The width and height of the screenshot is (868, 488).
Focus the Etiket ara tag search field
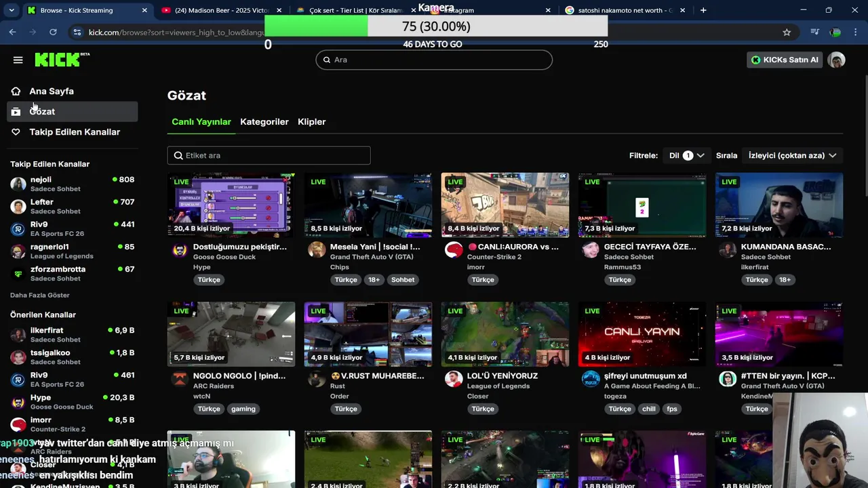click(269, 155)
